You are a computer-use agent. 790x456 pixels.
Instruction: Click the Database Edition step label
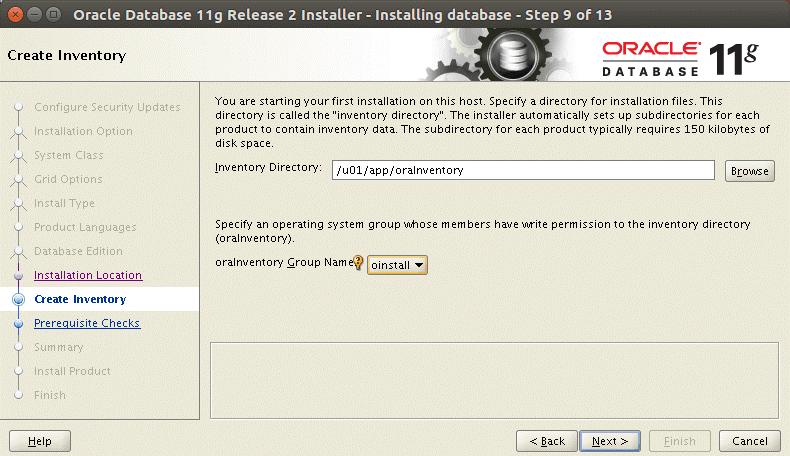(x=78, y=251)
